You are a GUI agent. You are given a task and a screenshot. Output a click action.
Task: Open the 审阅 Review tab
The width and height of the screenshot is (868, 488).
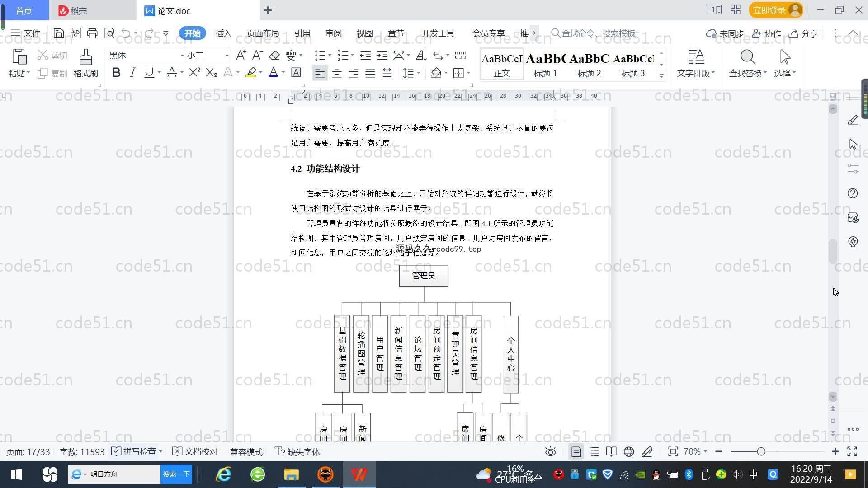coord(333,33)
